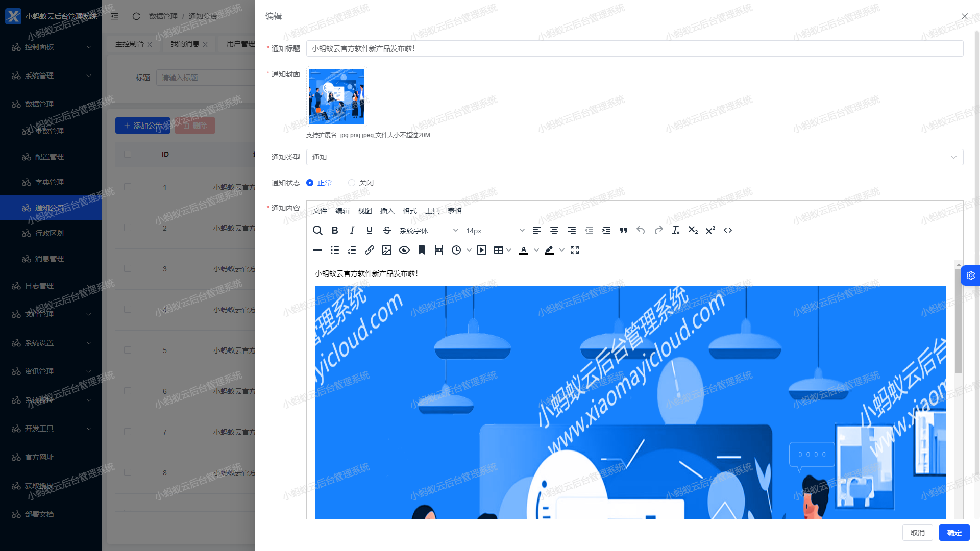Screen dimensions: 980x551
Task: Click preview eye icon in editor
Action: pos(404,250)
